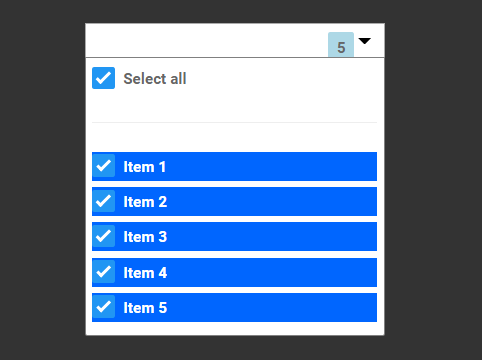
Task: Click blank blue area of Item 2 row
Action: tap(272, 202)
